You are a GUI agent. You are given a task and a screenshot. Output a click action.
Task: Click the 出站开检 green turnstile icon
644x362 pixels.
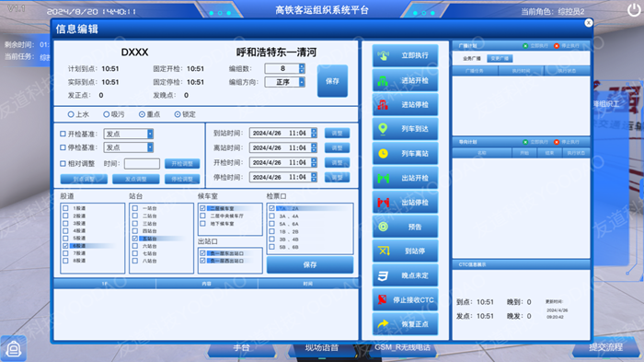(x=383, y=178)
